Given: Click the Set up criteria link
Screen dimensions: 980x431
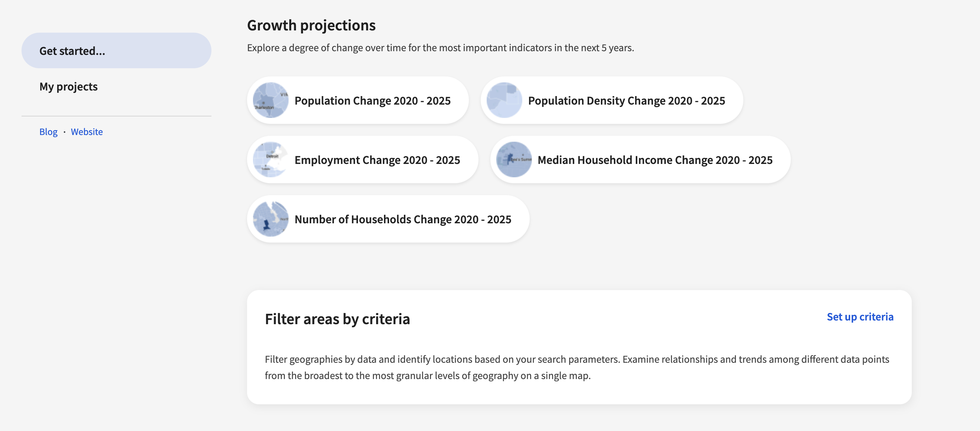Looking at the screenshot, I should pyautogui.click(x=860, y=317).
